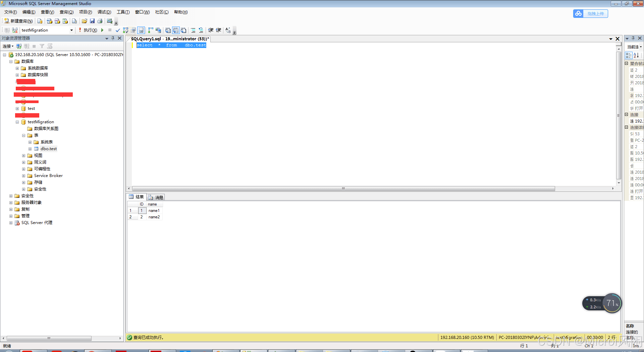The image size is (644, 352).
Task: Expand the 可编程性 folder
Action: point(23,169)
